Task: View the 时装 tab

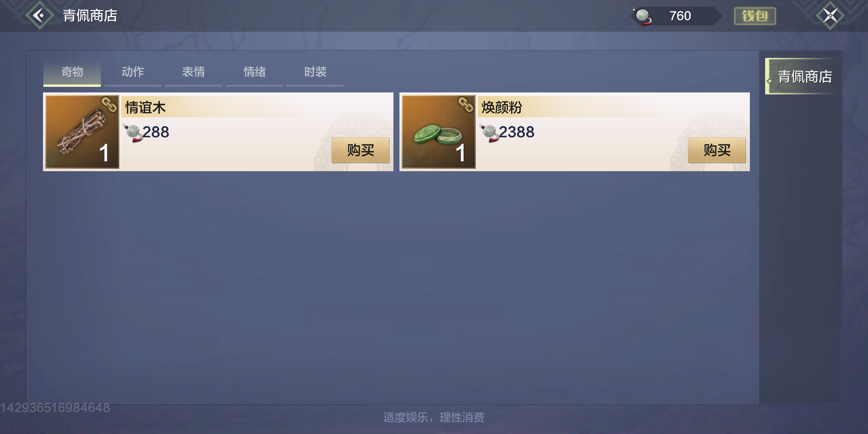Action: (315, 73)
